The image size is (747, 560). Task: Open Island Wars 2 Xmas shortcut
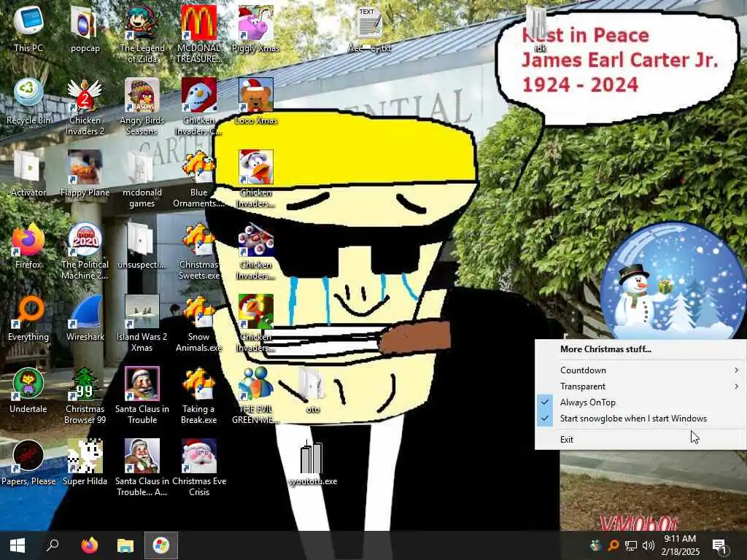(x=142, y=324)
